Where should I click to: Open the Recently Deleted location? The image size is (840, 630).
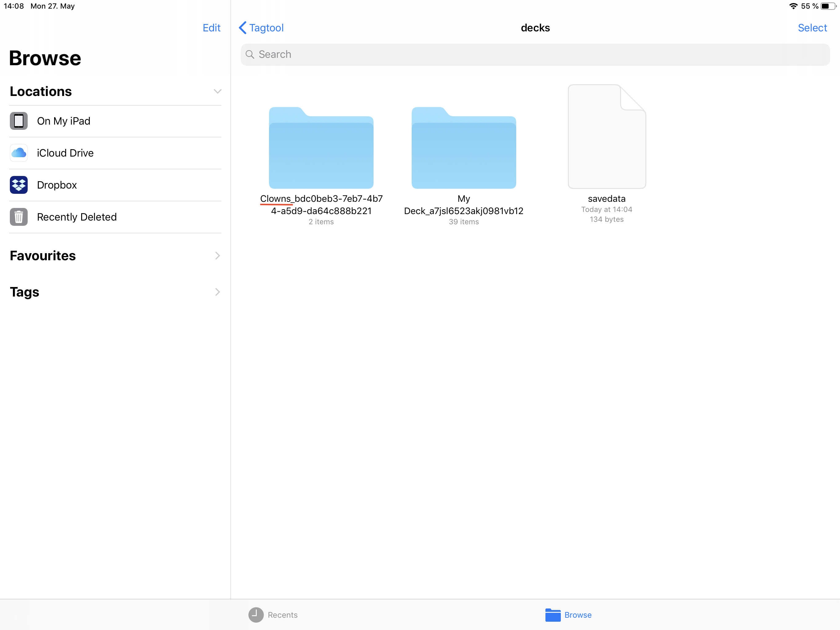[77, 217]
